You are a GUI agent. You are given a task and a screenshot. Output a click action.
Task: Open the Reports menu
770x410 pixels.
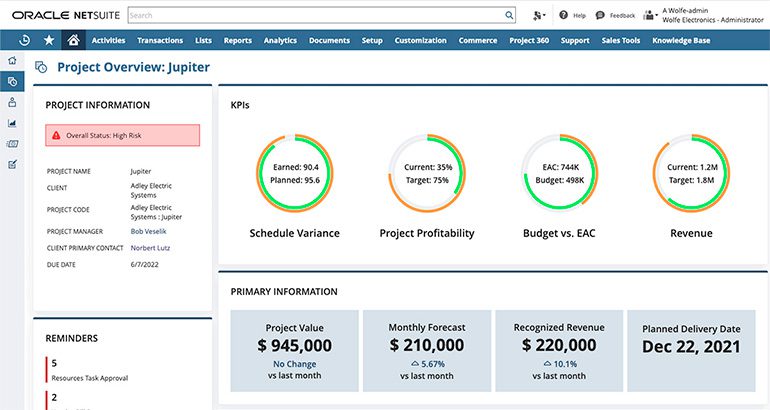[x=238, y=40]
